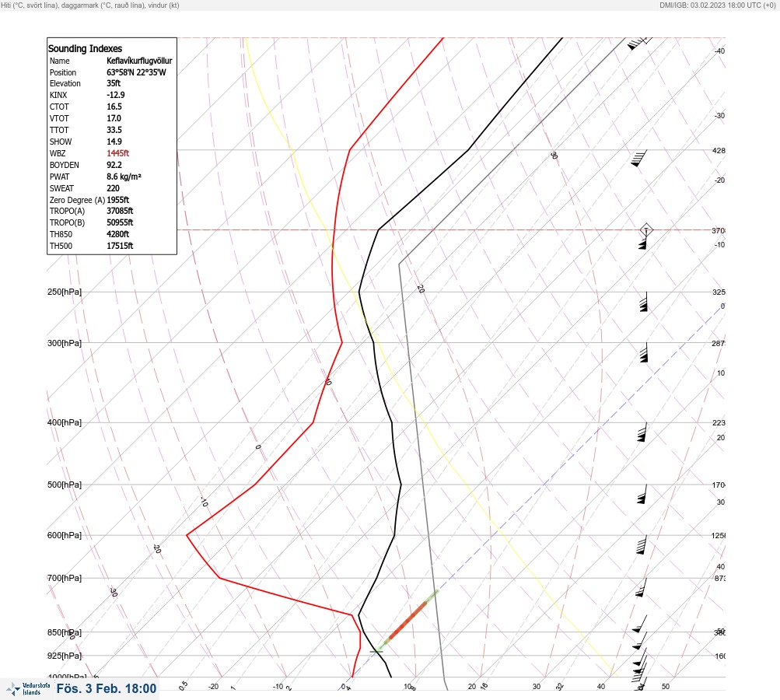Click the 300[hPa] pressure label

coord(65,343)
